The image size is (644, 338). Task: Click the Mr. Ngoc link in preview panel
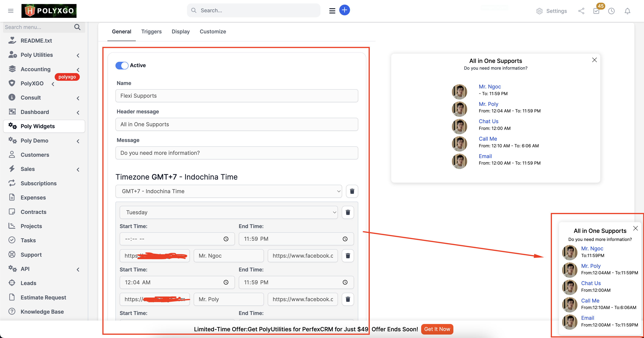pyautogui.click(x=489, y=87)
